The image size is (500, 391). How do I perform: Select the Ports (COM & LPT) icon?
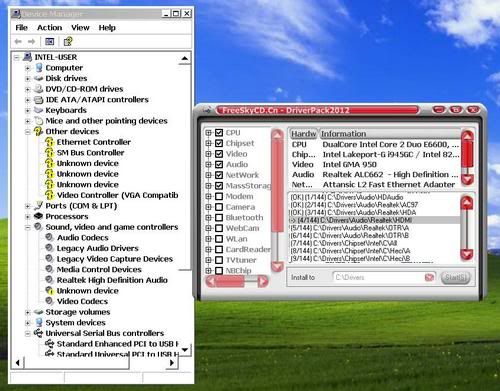[x=39, y=206]
